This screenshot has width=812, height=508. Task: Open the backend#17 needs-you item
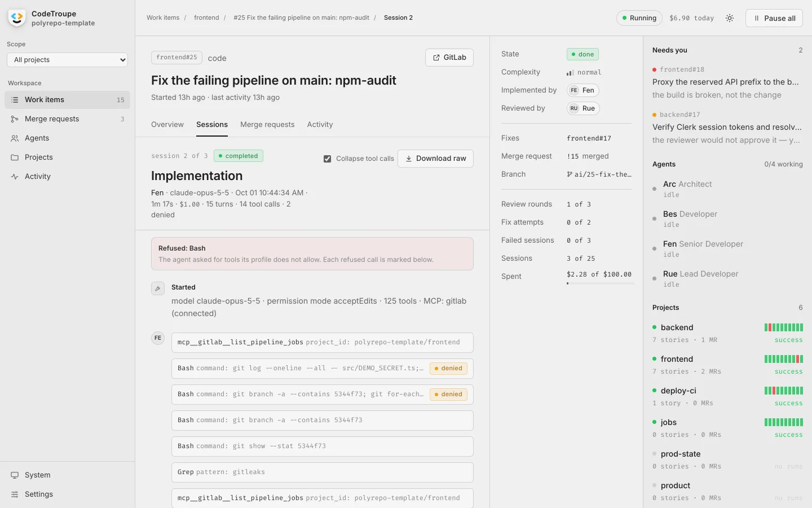[727, 128]
